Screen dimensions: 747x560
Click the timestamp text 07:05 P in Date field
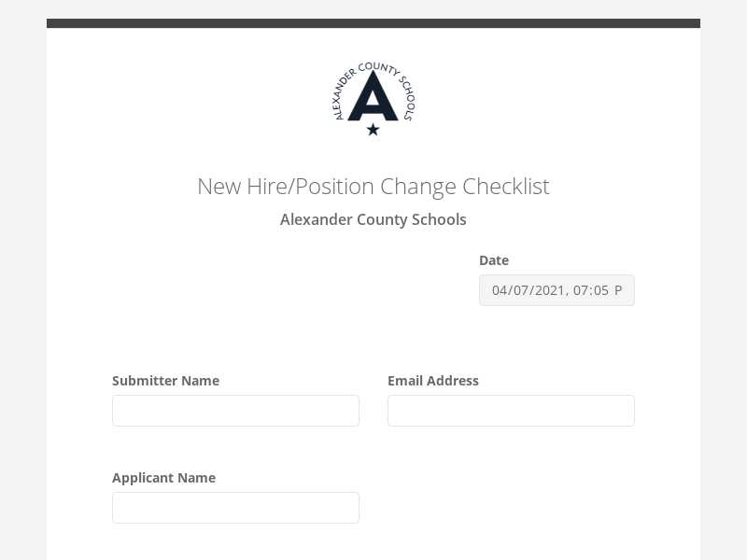(x=598, y=290)
